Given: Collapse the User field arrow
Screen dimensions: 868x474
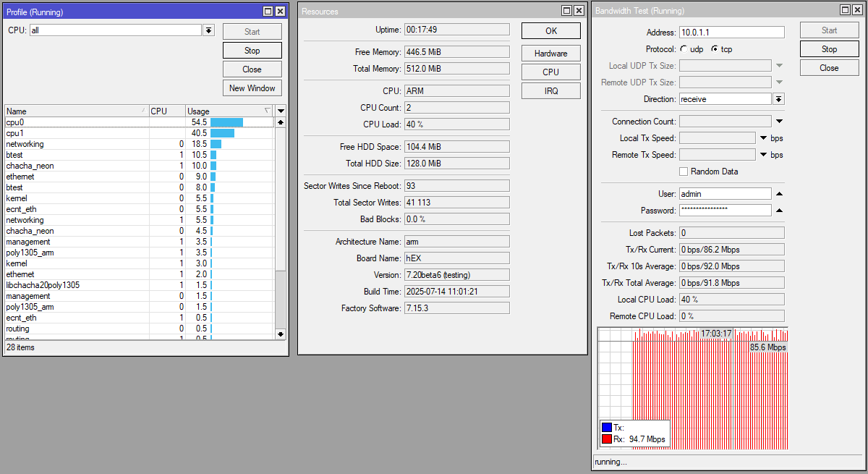Looking at the screenshot, I should pos(779,194).
